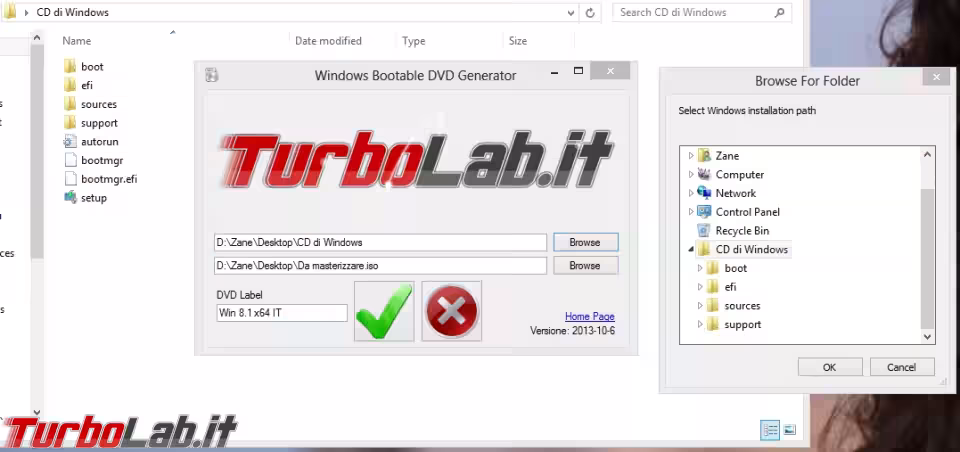Viewport: 960px width, 452px height.
Task: Click the Control Panel icon in tree
Action: [705, 212]
